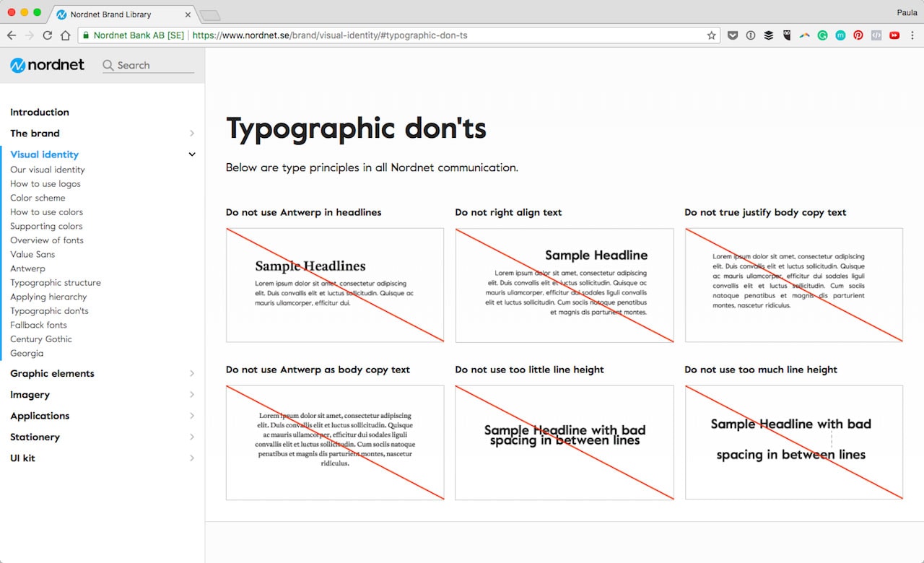
Task: Close the Nordnet Brand Library tab
Action: click(x=188, y=14)
